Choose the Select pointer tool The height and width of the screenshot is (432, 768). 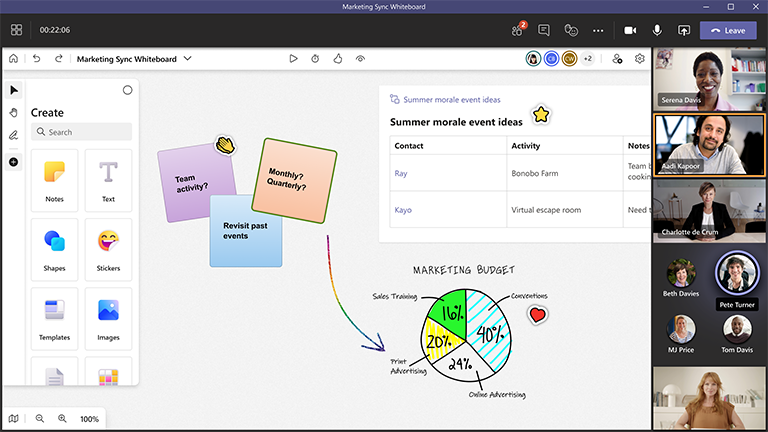pyautogui.click(x=14, y=90)
